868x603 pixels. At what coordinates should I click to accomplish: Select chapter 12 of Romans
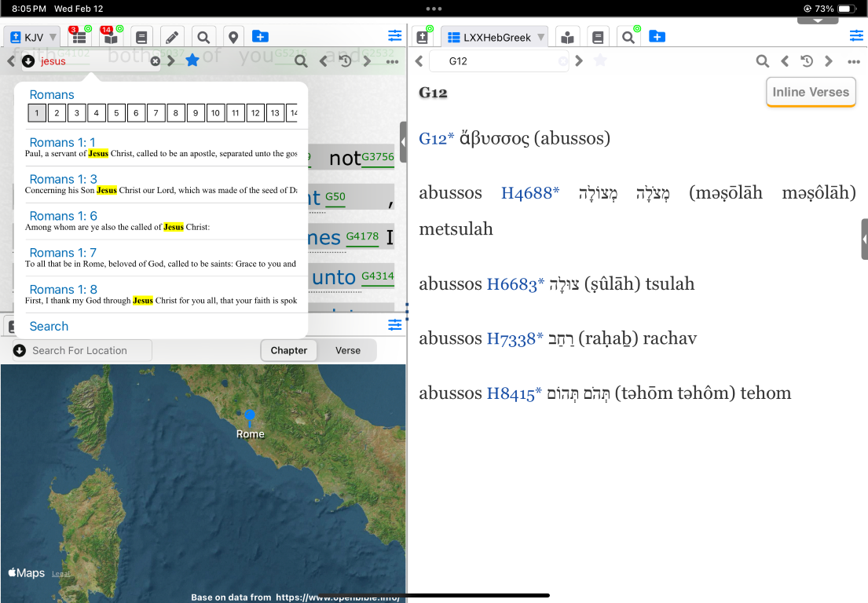point(255,113)
